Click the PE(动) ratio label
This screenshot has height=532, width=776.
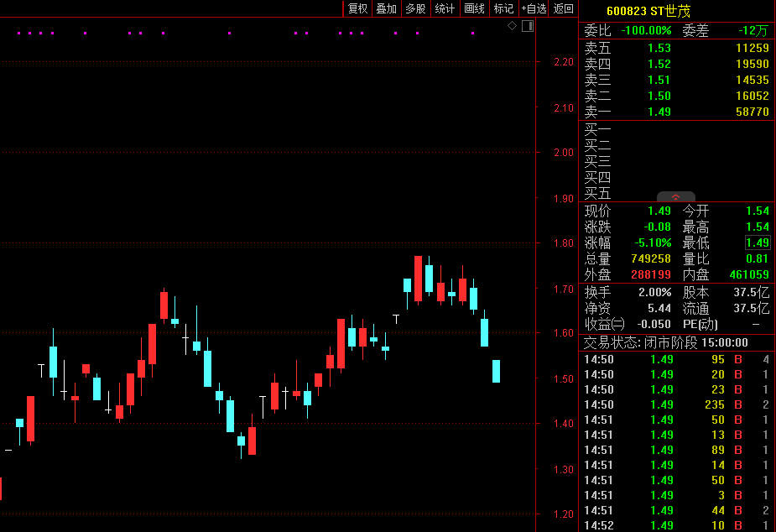(x=701, y=323)
